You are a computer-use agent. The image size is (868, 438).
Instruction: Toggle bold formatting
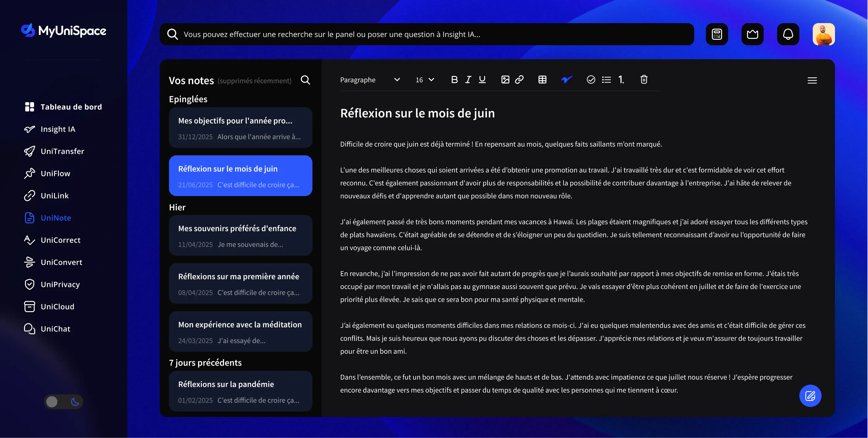pyautogui.click(x=454, y=80)
